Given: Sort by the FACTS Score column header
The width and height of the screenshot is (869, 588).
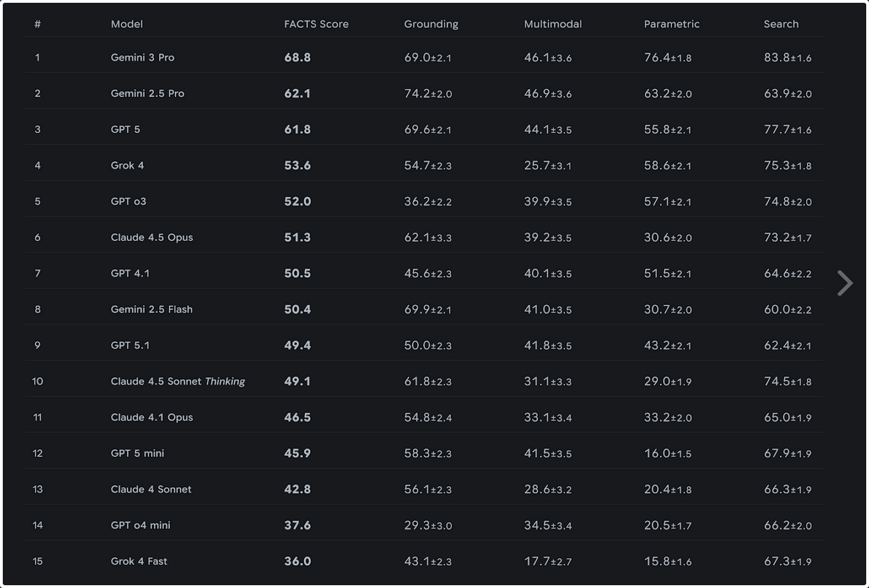Looking at the screenshot, I should 316,24.
